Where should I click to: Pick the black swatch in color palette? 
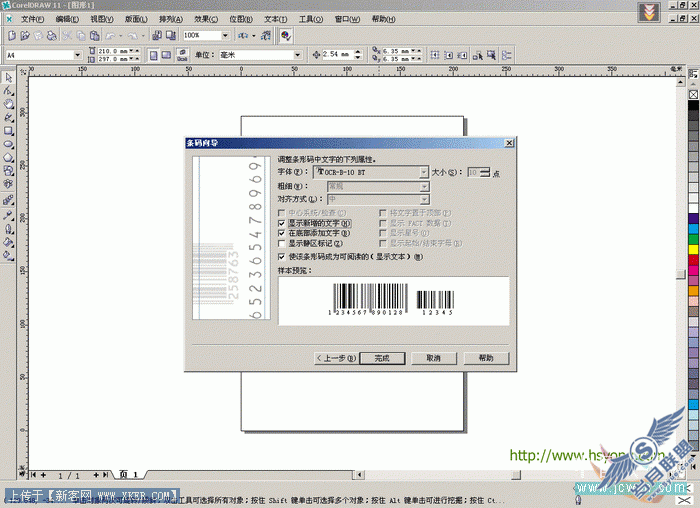click(693, 105)
